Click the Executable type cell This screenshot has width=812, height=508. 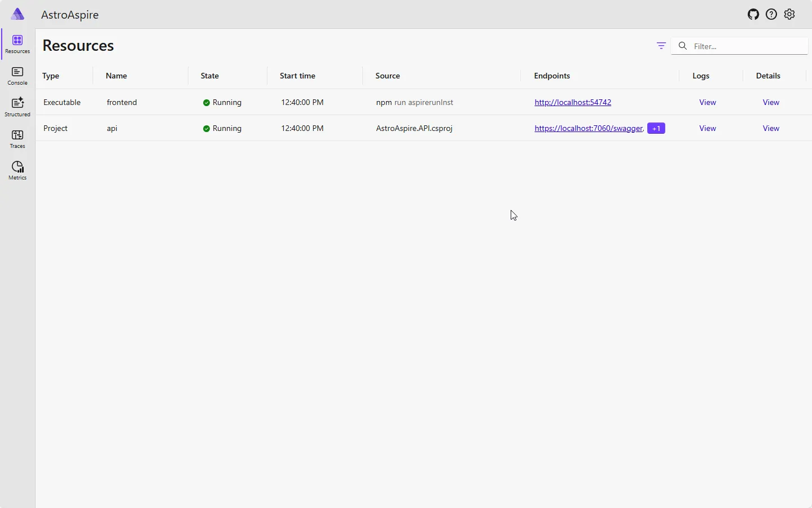pyautogui.click(x=62, y=102)
